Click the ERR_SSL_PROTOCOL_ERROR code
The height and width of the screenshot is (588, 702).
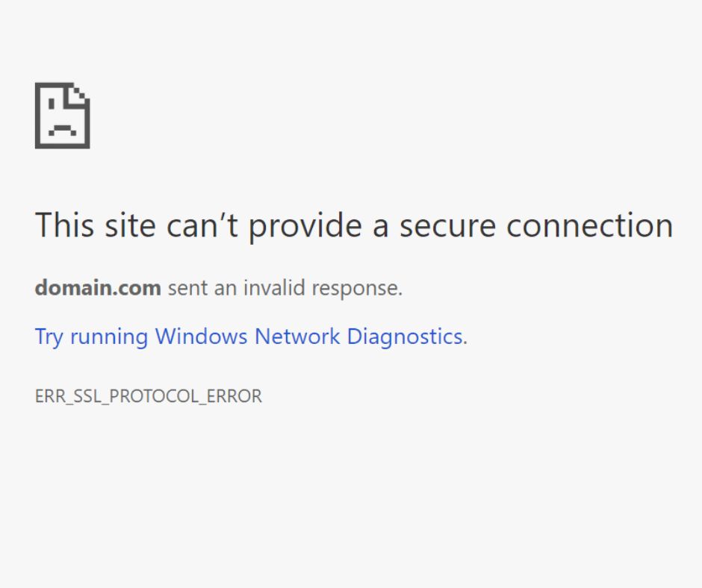tap(149, 396)
